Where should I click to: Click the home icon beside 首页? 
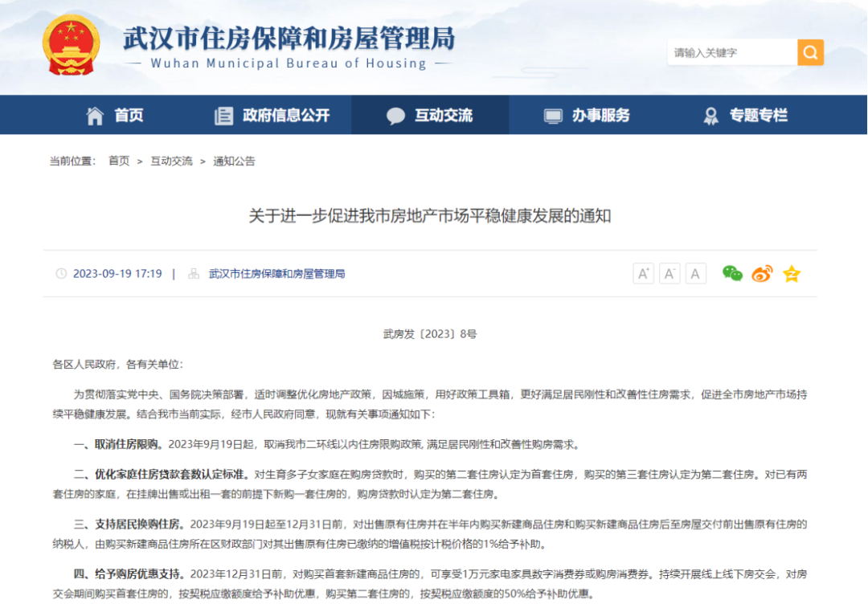96,115
